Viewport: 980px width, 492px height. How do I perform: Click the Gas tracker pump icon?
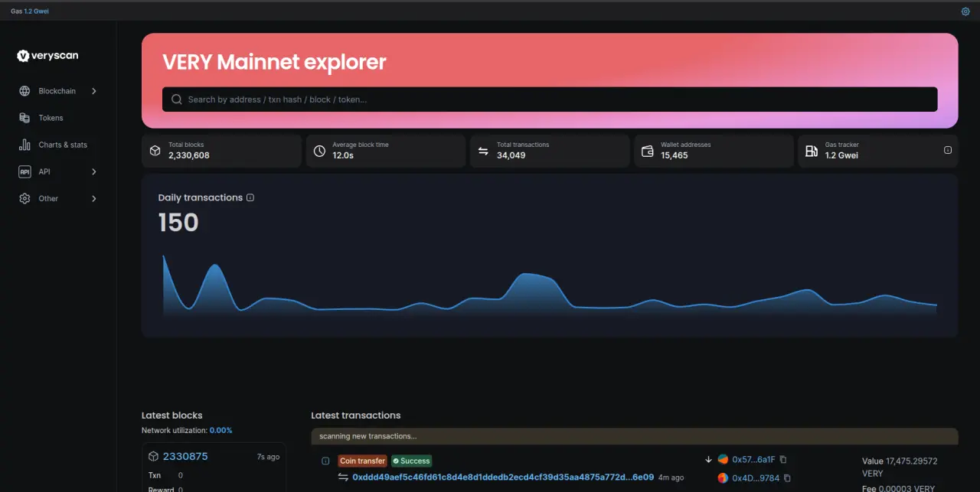[x=812, y=151]
